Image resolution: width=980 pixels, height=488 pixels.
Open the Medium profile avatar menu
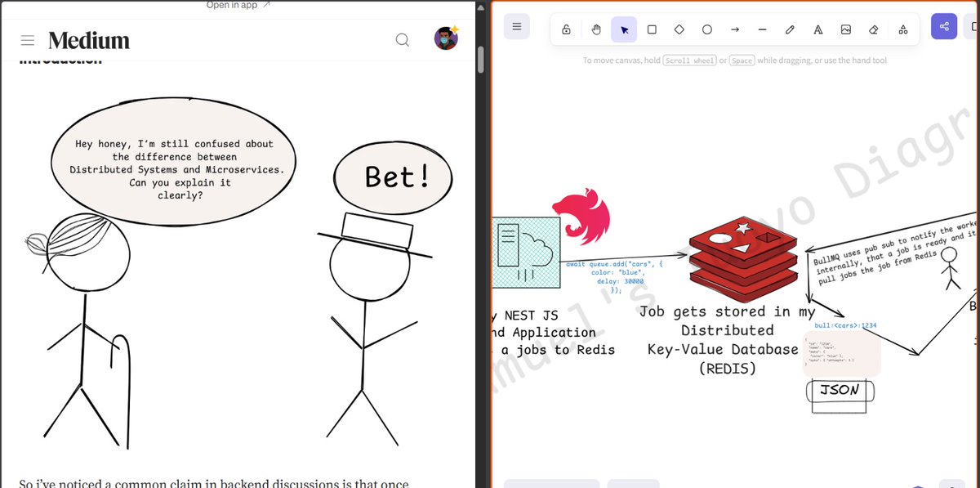[x=446, y=38]
